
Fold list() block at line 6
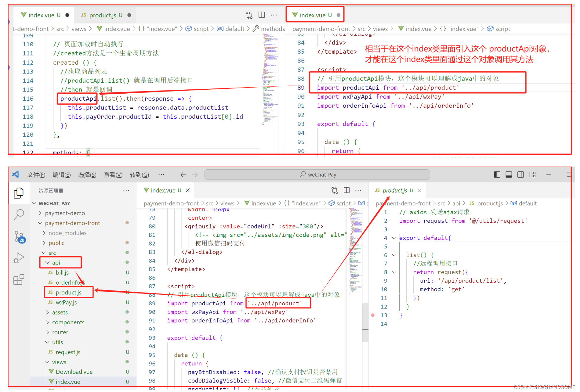tap(394, 255)
